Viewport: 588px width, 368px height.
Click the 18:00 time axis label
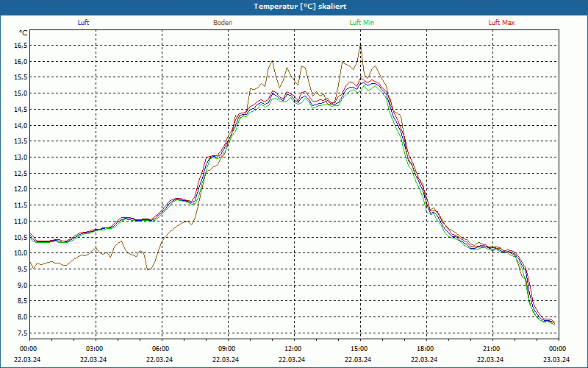pyautogui.click(x=426, y=349)
